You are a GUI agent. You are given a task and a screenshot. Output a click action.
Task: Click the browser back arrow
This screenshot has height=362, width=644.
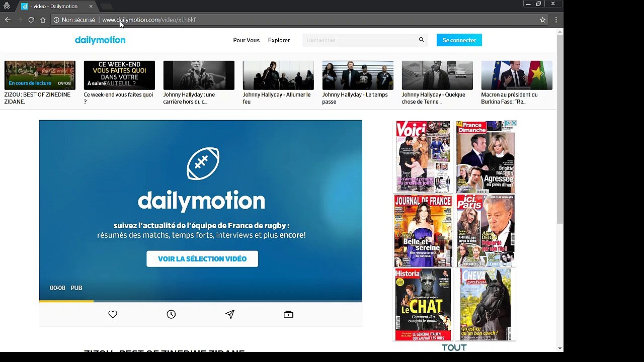8,20
